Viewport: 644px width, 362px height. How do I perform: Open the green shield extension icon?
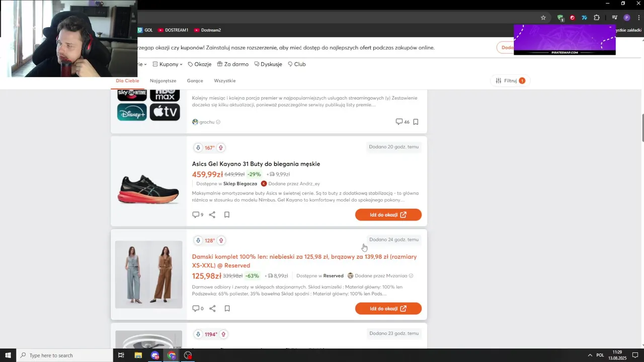[x=560, y=18]
